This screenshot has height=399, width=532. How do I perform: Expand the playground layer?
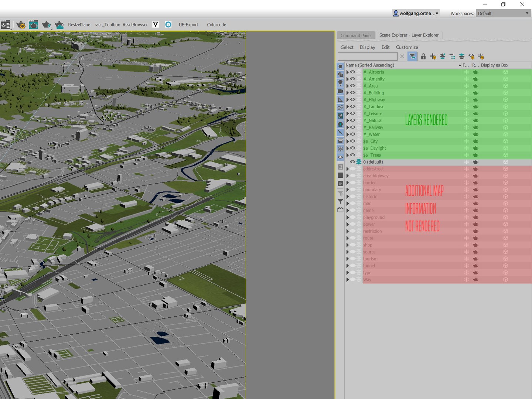(347, 217)
